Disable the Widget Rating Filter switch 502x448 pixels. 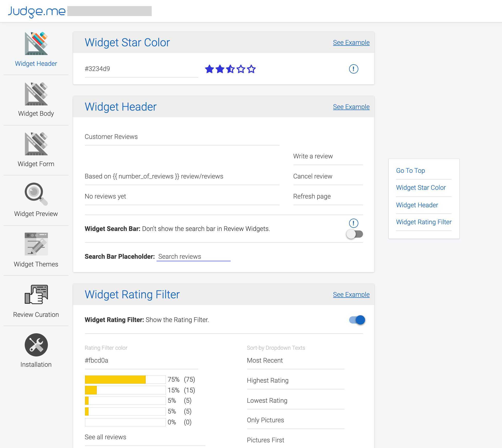pos(357,320)
